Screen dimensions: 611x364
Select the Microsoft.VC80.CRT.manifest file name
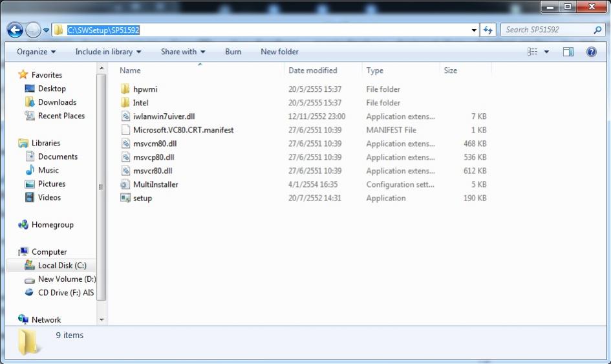183,130
